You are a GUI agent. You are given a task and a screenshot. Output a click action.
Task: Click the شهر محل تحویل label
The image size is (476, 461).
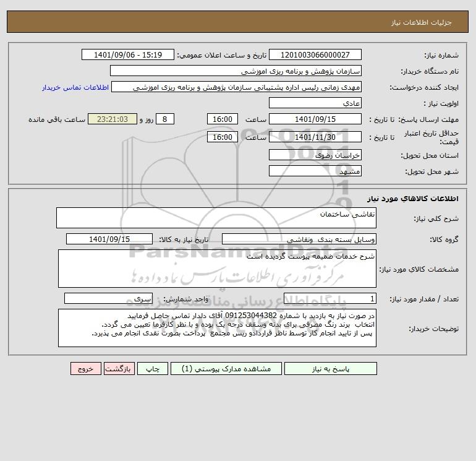click(x=432, y=171)
